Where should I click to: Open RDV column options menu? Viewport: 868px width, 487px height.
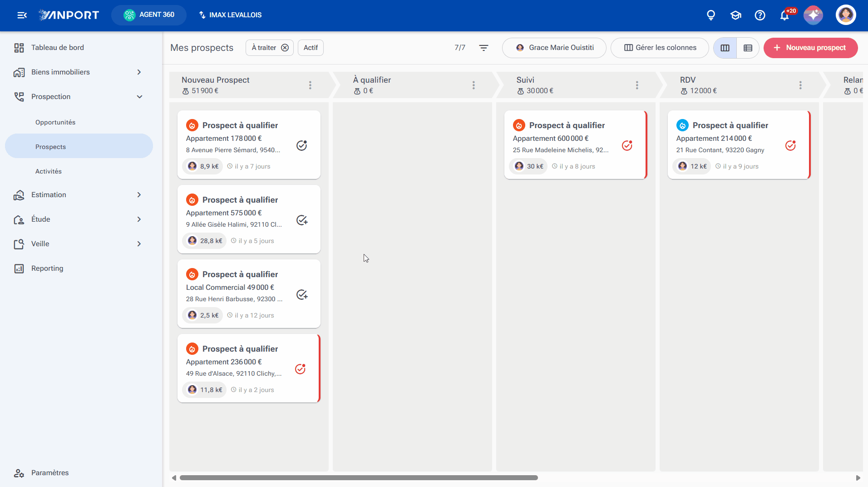[x=800, y=85]
